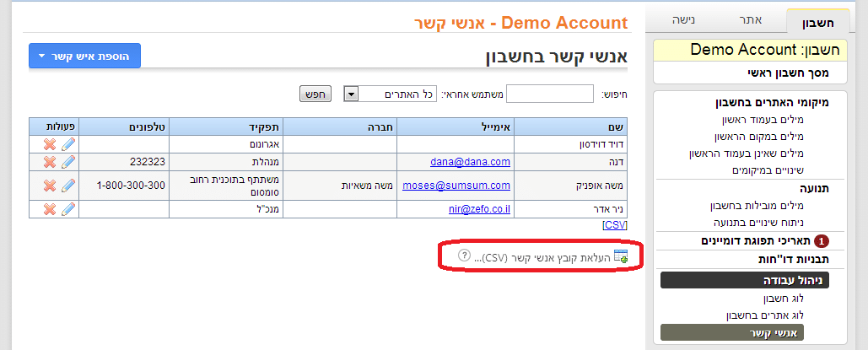The width and height of the screenshot is (868, 350).
Task: Click the טלפונים column header
Action: (x=124, y=127)
